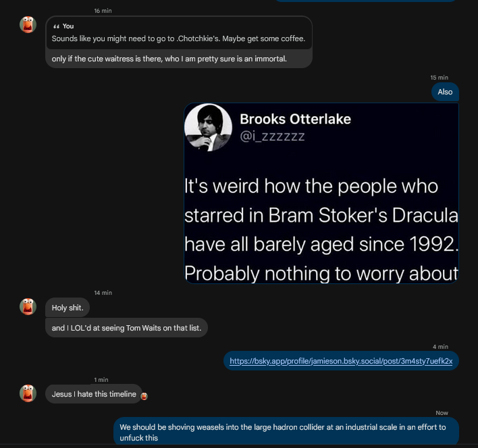Click the "14 min" timestamp
The width and height of the screenshot is (478, 448).
(x=103, y=293)
